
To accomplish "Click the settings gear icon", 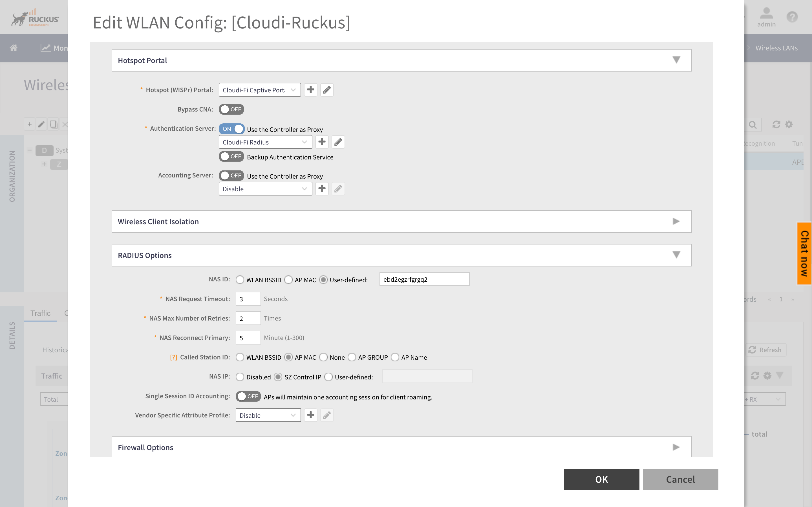I will click(789, 124).
